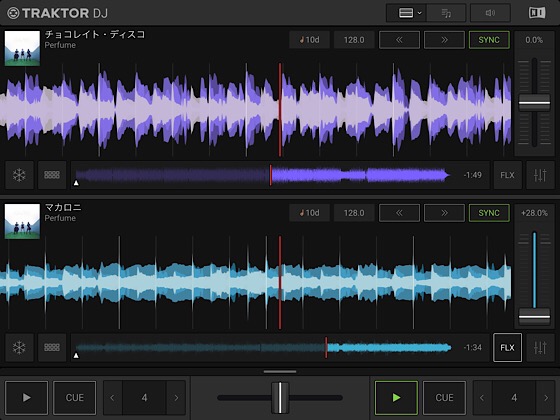The image size is (560, 420).
Task: Move the crossfader handle
Action: click(280, 398)
